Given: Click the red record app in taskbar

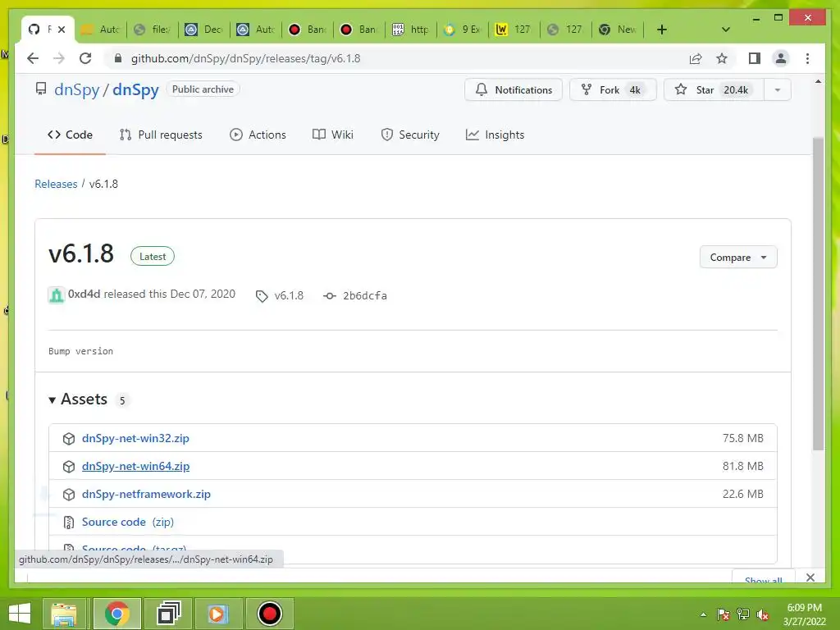Looking at the screenshot, I should tap(269, 614).
